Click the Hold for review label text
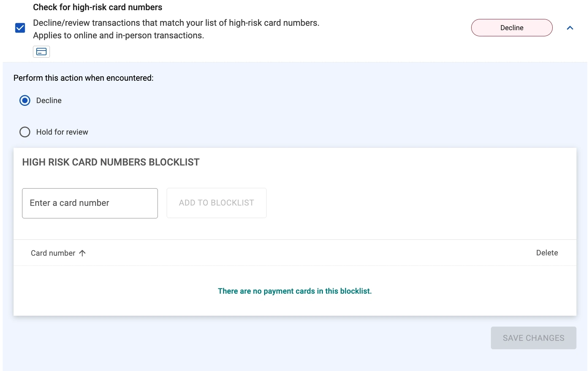The image size is (588, 371). click(62, 132)
